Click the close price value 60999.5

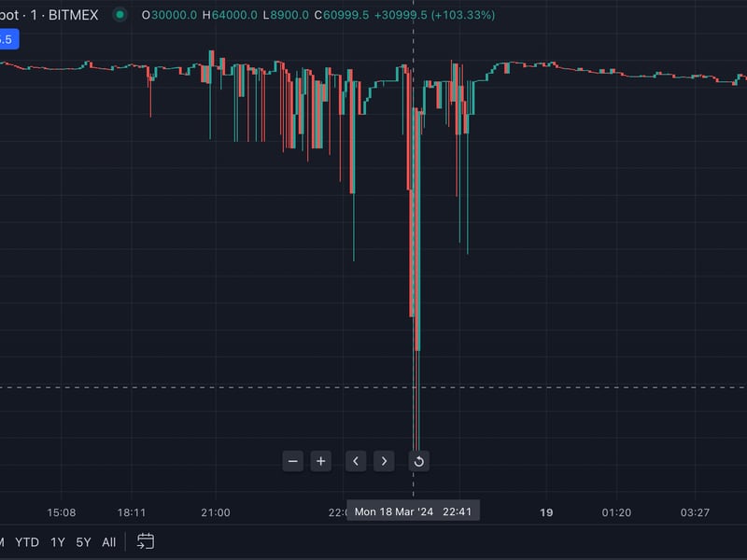point(345,16)
